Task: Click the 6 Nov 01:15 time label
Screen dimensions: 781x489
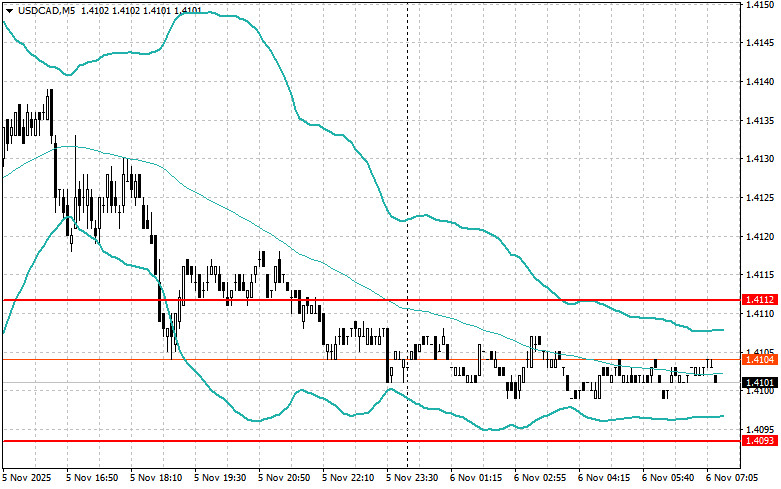Action: coord(476,478)
